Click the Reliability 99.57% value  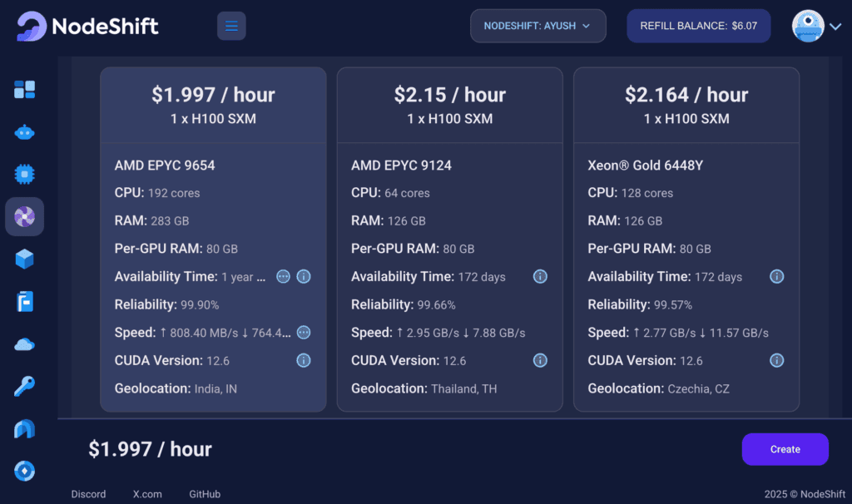pyautogui.click(x=673, y=304)
